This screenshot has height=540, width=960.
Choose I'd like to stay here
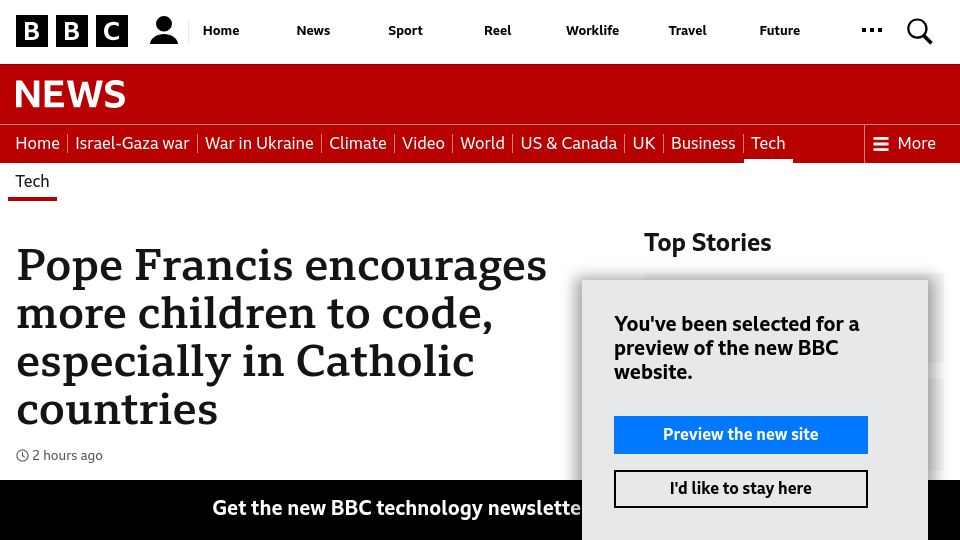(740, 489)
